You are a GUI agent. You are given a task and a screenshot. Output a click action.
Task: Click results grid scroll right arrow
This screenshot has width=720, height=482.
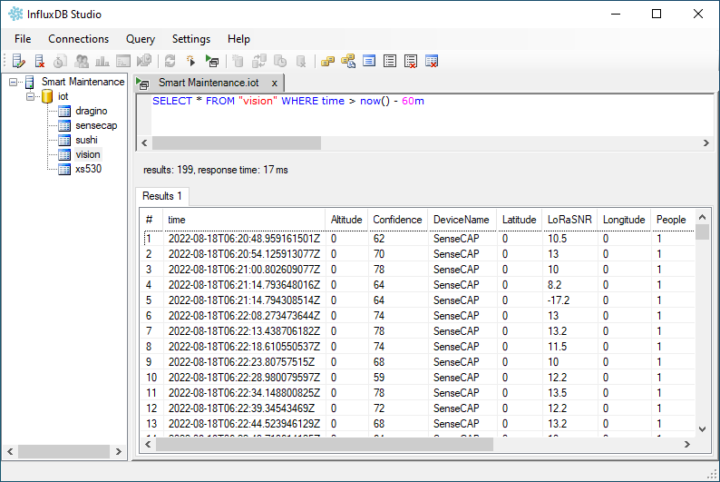pos(687,444)
